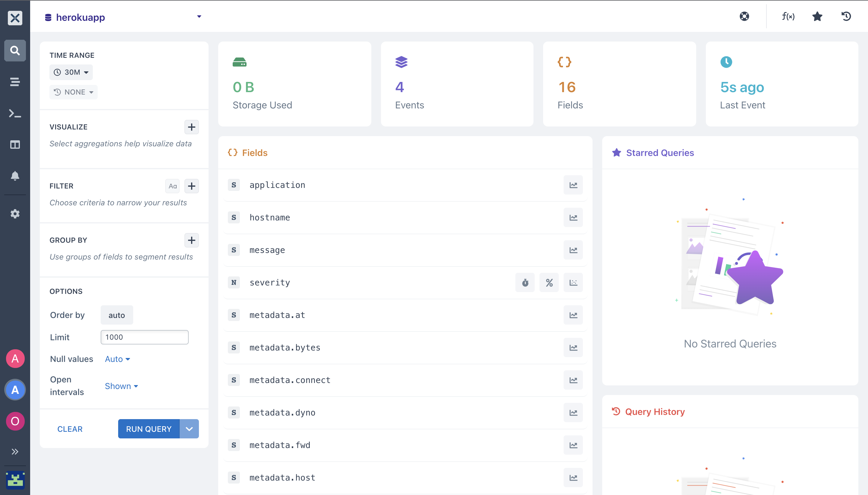Open the Null values Auto dropdown

117,359
